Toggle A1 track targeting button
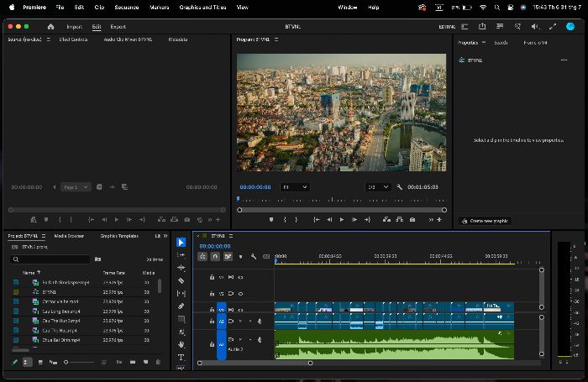588x382 pixels. [222, 322]
